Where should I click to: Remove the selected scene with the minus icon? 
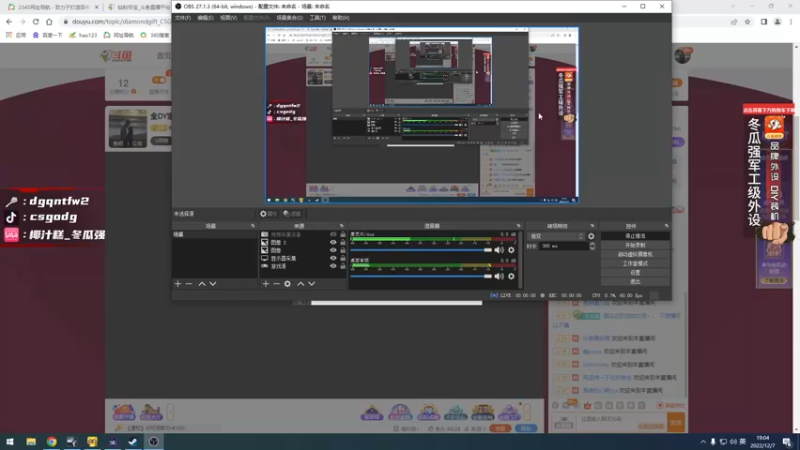[189, 284]
